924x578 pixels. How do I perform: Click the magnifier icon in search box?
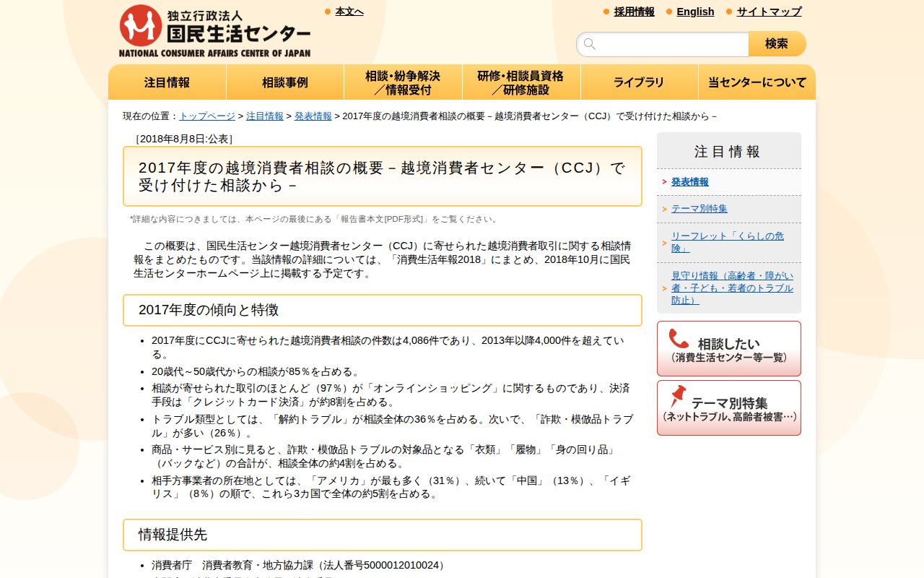(590, 44)
